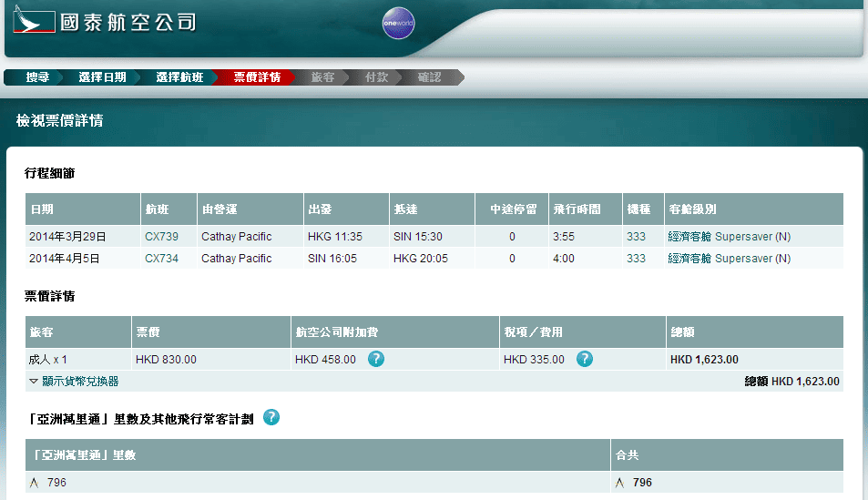Click 經濟客艙 link for the CX739 flight
The width and height of the screenshot is (868, 500).
tap(689, 237)
